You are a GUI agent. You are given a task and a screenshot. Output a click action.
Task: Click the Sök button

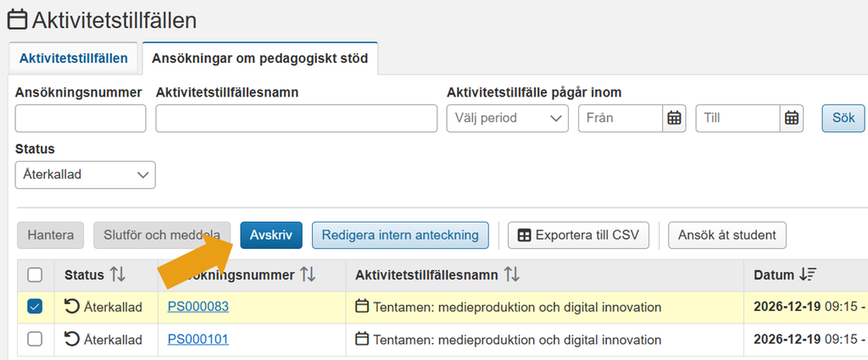(x=843, y=118)
